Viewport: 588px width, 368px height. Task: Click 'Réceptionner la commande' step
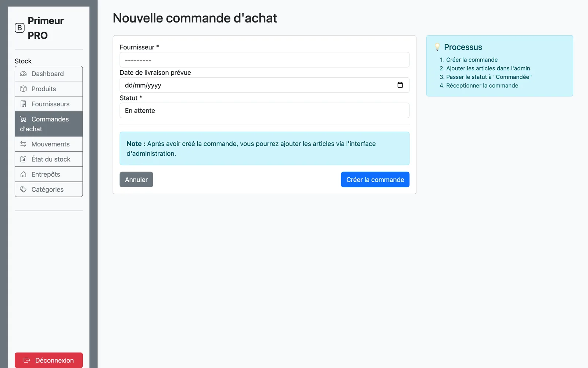click(482, 85)
